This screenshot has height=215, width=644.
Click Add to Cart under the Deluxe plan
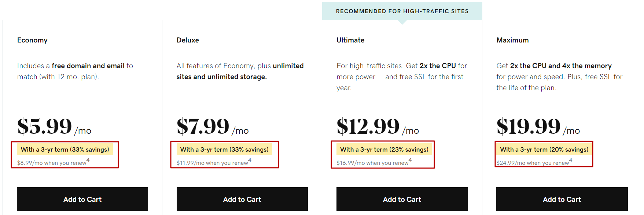click(x=242, y=199)
